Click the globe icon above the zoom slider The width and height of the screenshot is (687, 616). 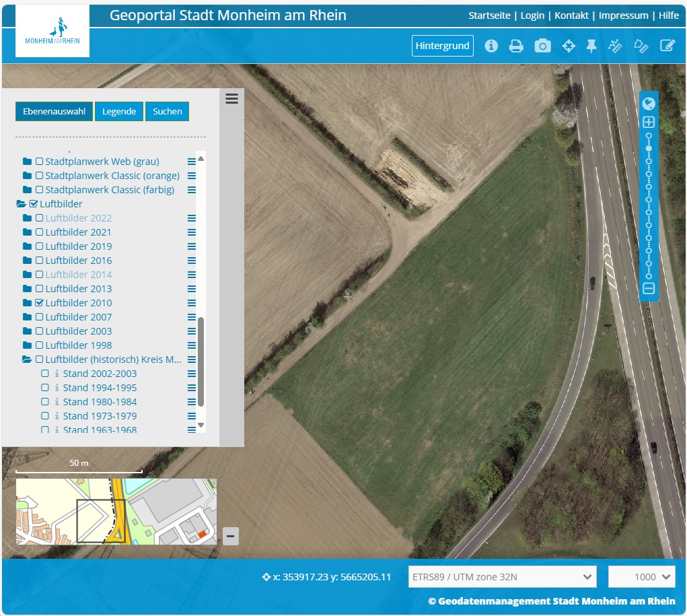(649, 104)
